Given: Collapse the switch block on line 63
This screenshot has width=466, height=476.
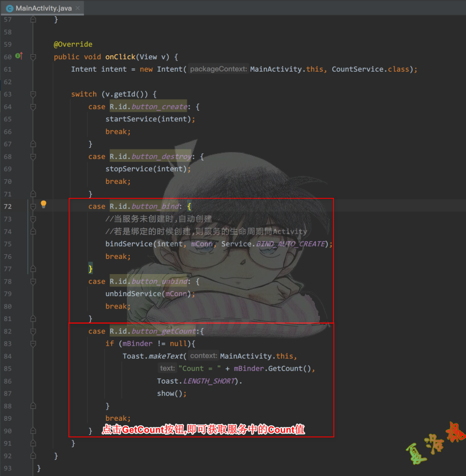Looking at the screenshot, I should [33, 94].
